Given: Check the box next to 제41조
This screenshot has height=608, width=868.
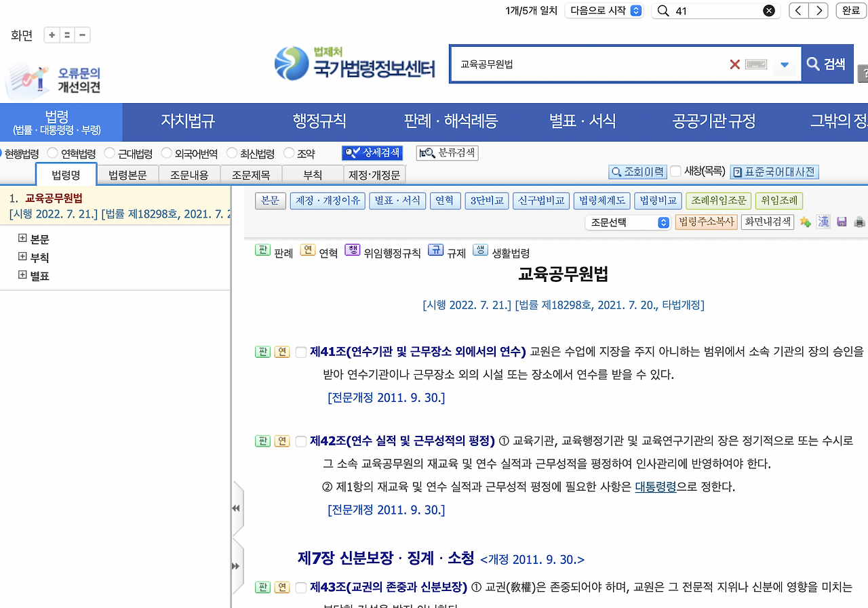Looking at the screenshot, I should click(300, 352).
